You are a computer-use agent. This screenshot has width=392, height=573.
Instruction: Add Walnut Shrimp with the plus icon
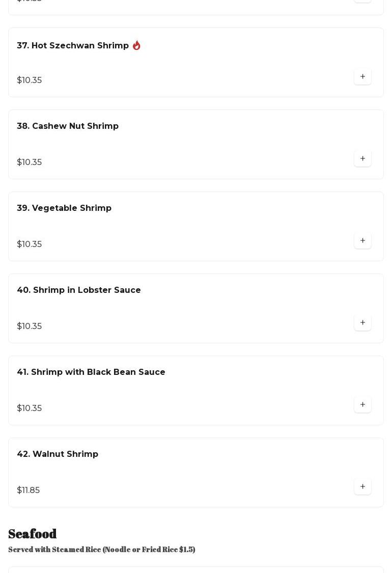362,486
